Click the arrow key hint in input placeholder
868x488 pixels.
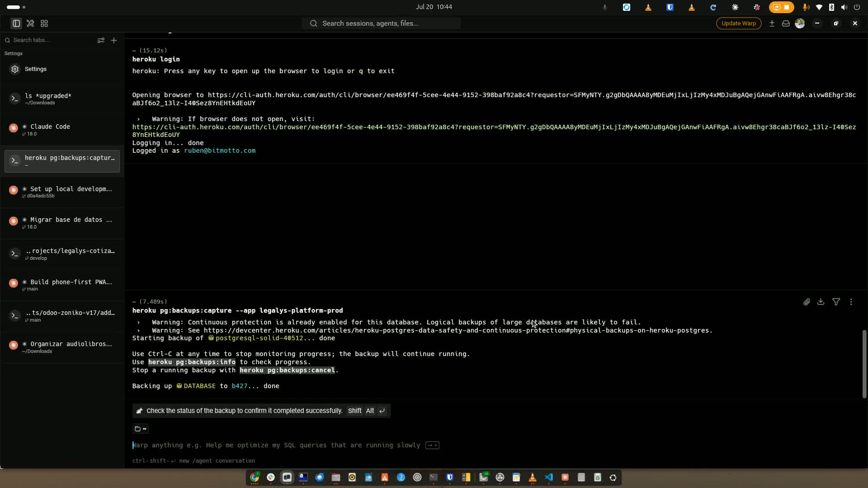[x=433, y=446]
